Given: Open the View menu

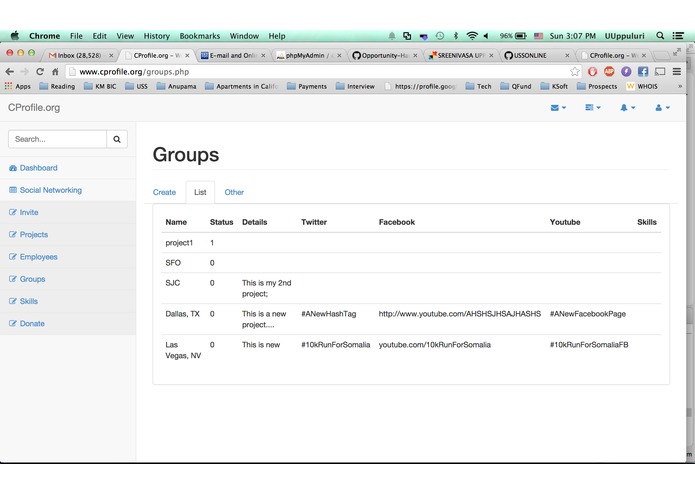Looking at the screenshot, I should 125,36.
